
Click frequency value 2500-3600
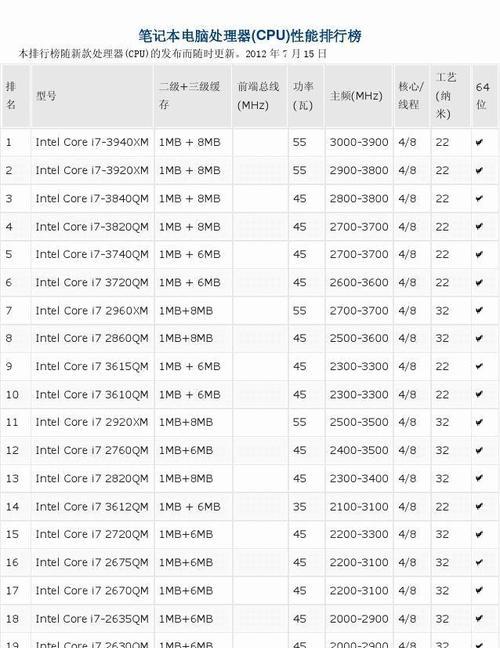(x=359, y=338)
